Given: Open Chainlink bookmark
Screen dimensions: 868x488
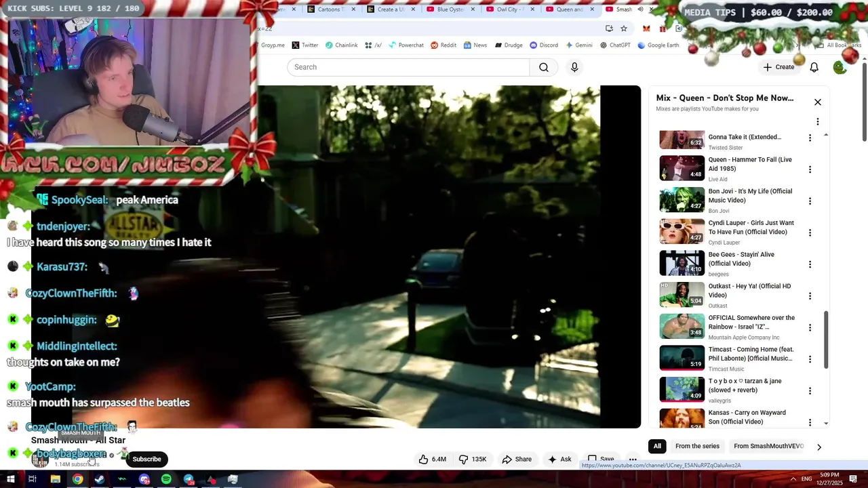Looking at the screenshot, I should click(x=341, y=45).
